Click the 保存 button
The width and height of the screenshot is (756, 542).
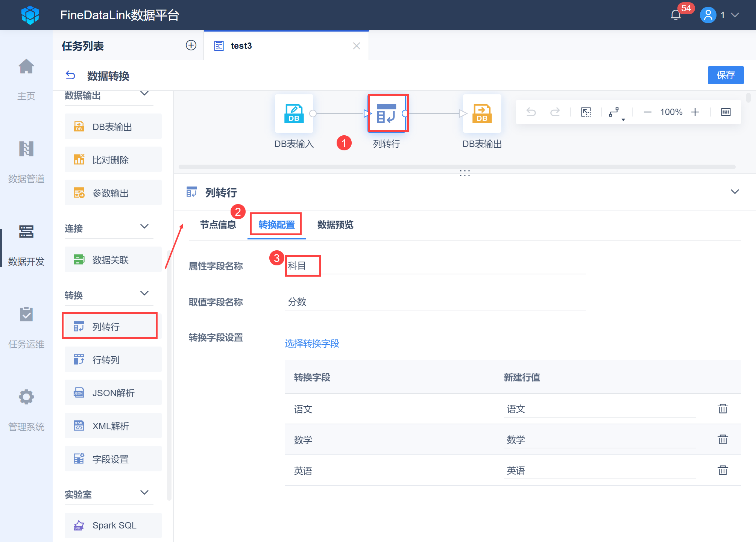(725, 75)
